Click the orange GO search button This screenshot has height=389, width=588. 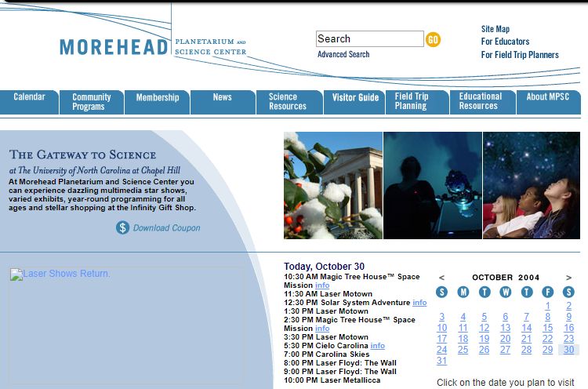point(433,39)
